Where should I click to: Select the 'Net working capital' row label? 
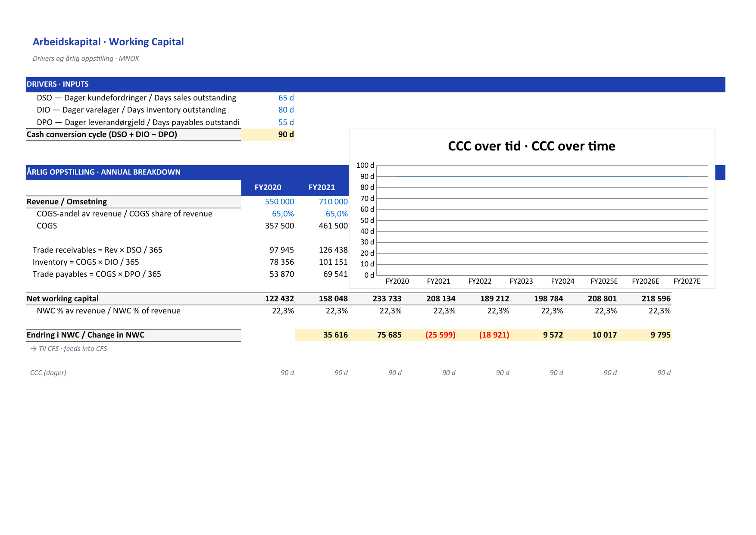coord(62,299)
